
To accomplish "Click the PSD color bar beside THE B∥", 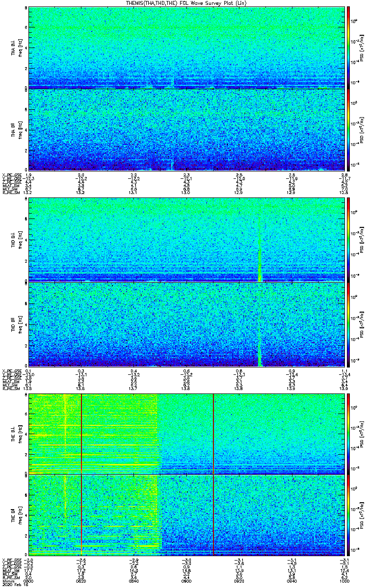I will [348, 515].
